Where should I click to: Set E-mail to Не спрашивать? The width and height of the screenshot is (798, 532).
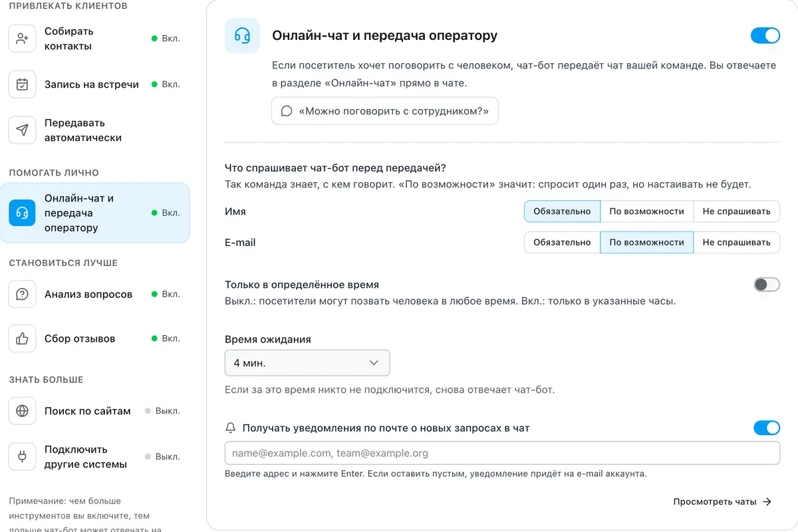pos(736,243)
